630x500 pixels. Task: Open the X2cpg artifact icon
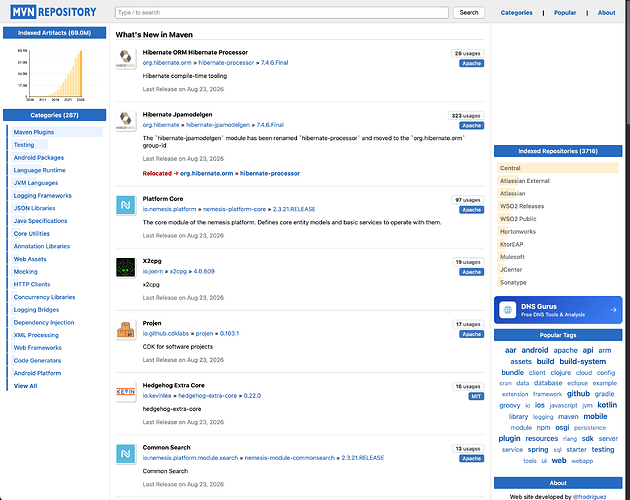tap(126, 268)
